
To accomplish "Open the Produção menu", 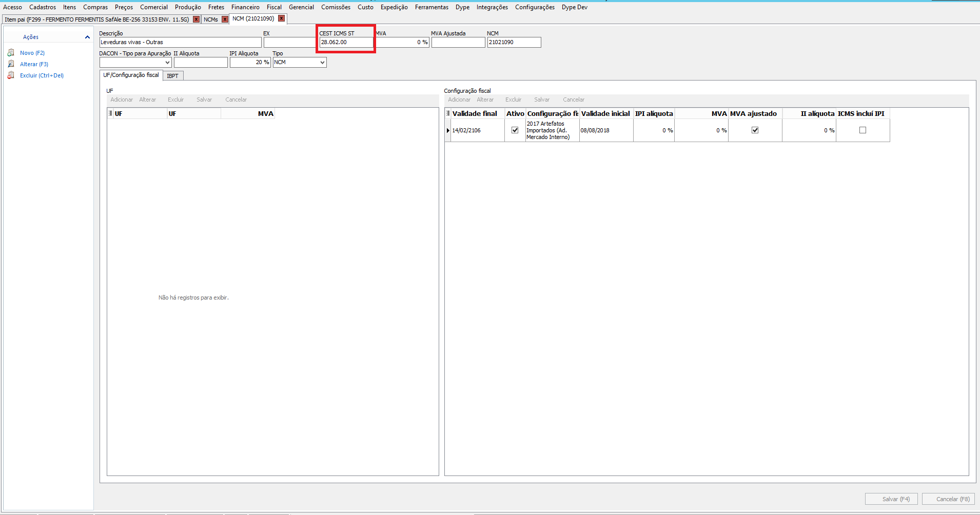I will 188,7.
